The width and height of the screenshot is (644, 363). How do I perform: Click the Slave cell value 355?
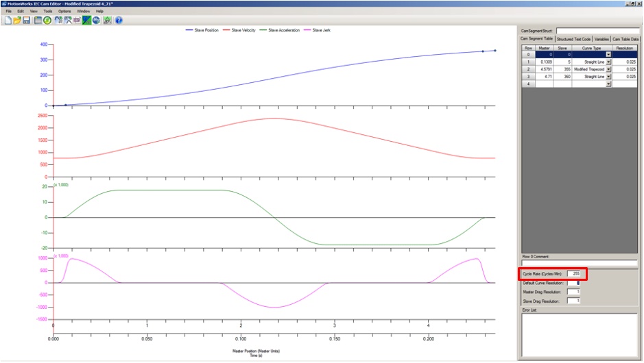[562, 69]
